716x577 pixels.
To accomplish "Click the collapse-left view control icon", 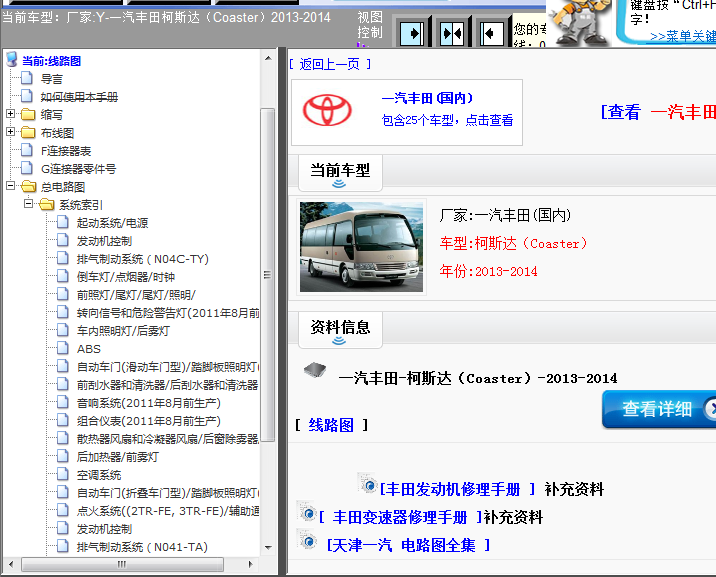I will point(491,33).
